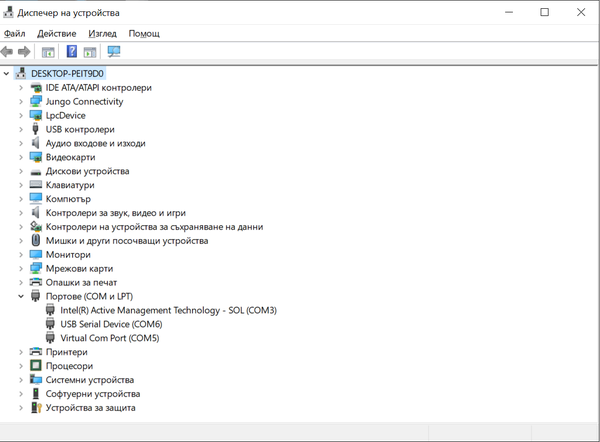Click the Back arrow toolbar icon
The image size is (600, 442).
(x=7, y=52)
